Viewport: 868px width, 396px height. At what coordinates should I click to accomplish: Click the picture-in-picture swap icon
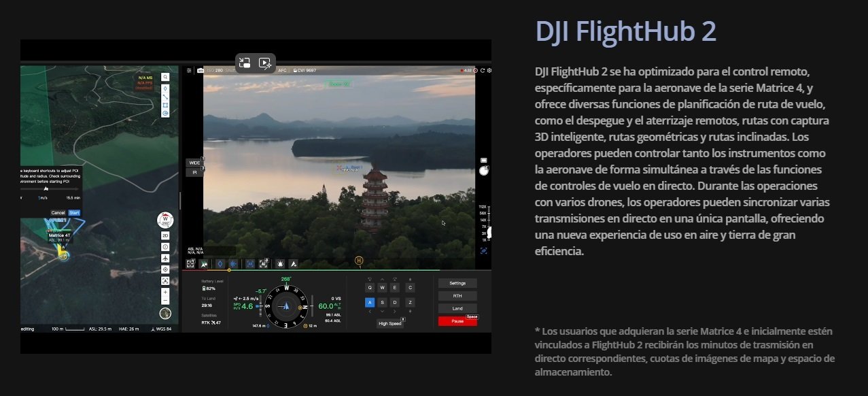[x=245, y=63]
